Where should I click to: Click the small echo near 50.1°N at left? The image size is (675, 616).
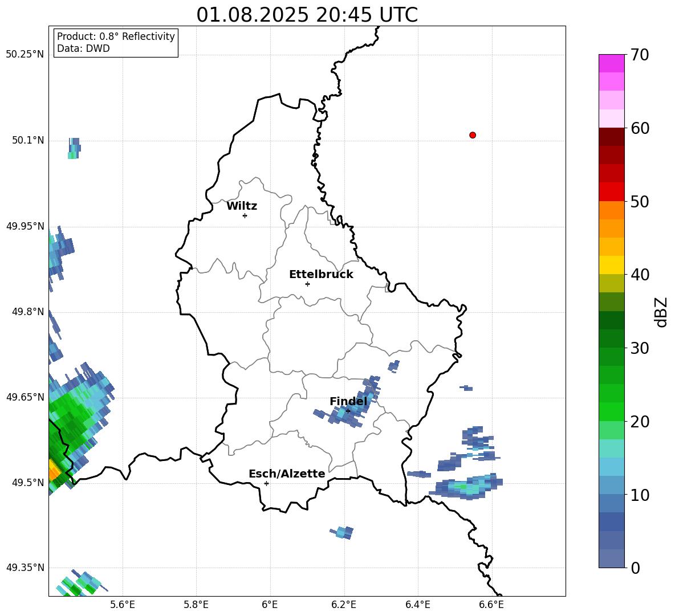point(74,148)
